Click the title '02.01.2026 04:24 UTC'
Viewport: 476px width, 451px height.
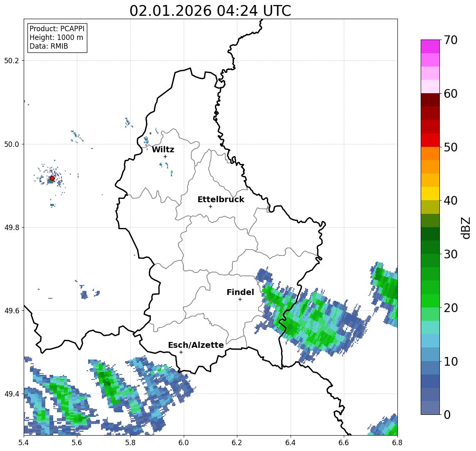click(210, 11)
